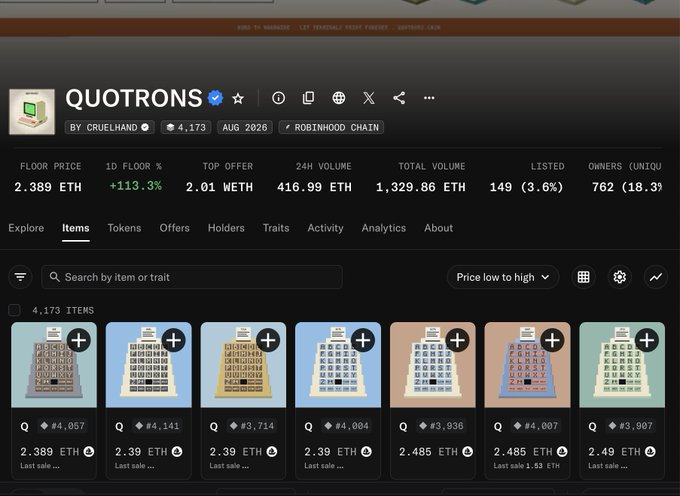Viewport: 680px width, 496px height.
Task: Open the About tab
Action: (438, 228)
